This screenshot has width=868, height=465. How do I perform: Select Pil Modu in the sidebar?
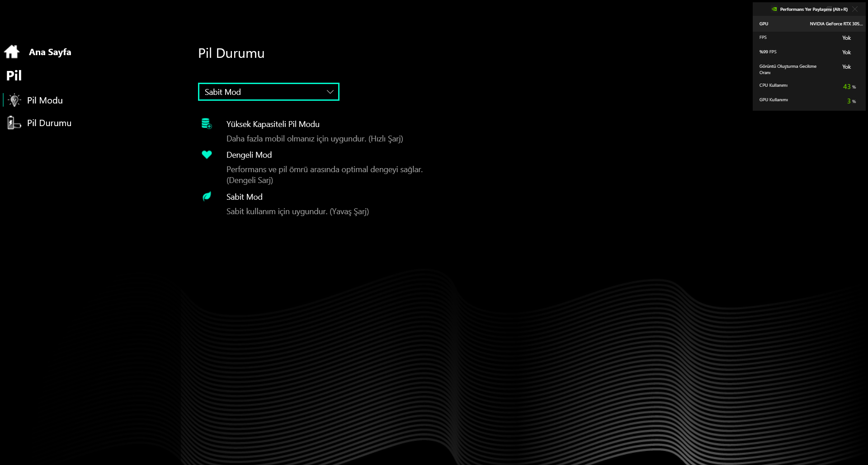(45, 100)
